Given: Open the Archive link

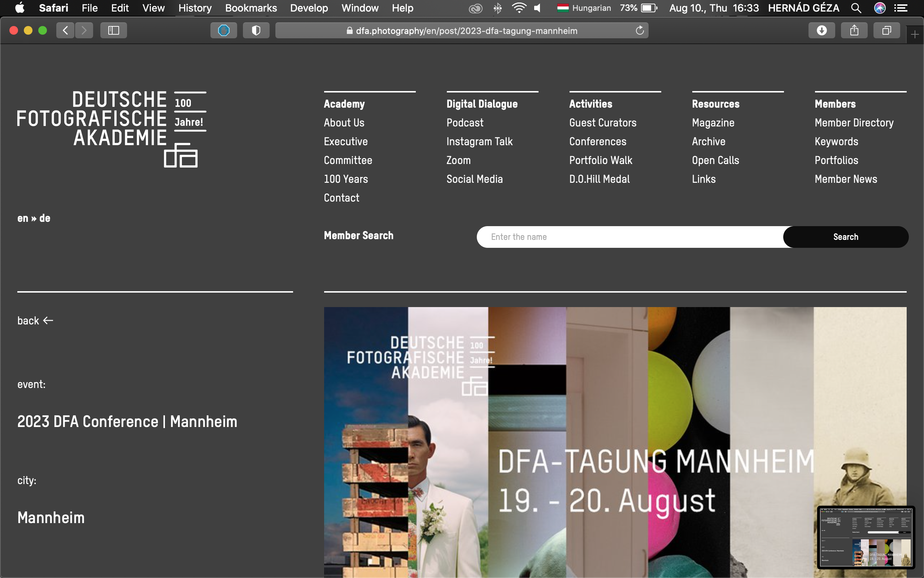Looking at the screenshot, I should (709, 142).
